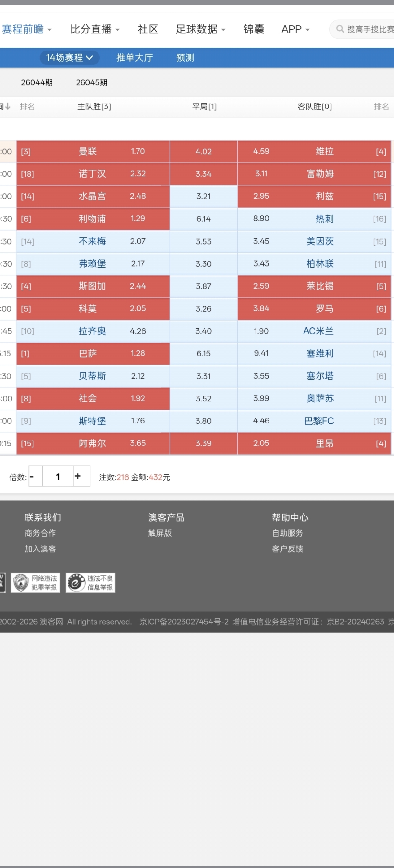Increase multiplier with the plus button
The width and height of the screenshot is (394, 868).
coord(78,476)
